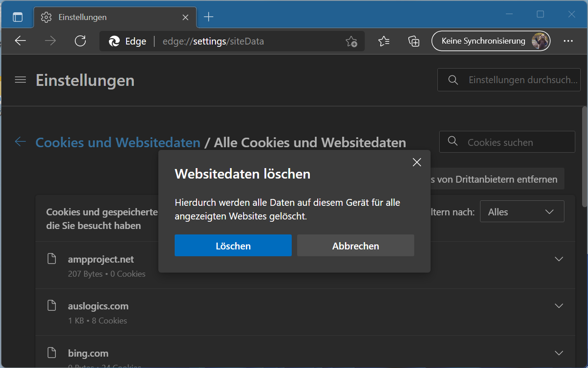Click the browser back arrow
Image resolution: width=588 pixels, height=368 pixels.
tap(20, 41)
